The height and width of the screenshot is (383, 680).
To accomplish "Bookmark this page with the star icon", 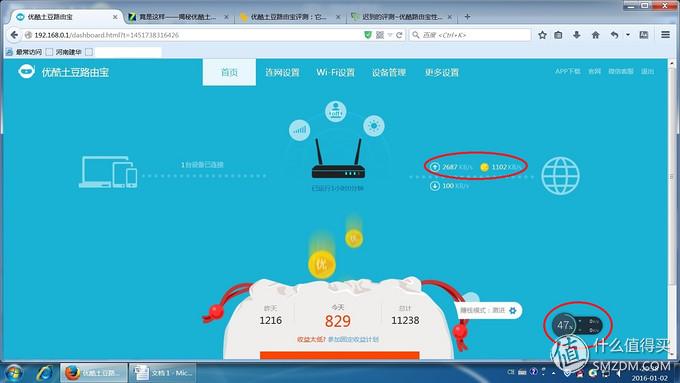I will pos(542,35).
